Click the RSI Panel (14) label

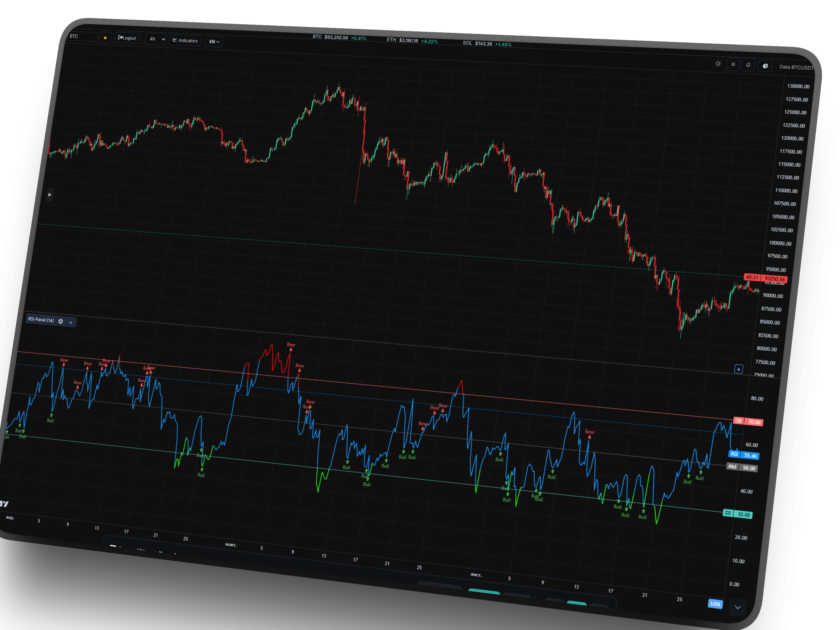click(x=41, y=320)
